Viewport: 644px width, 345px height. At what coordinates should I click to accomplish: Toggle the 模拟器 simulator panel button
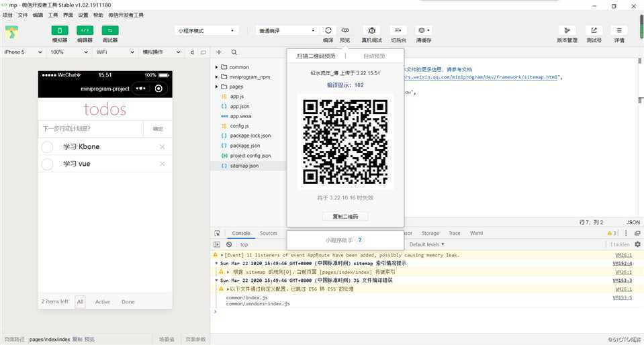pos(60,30)
